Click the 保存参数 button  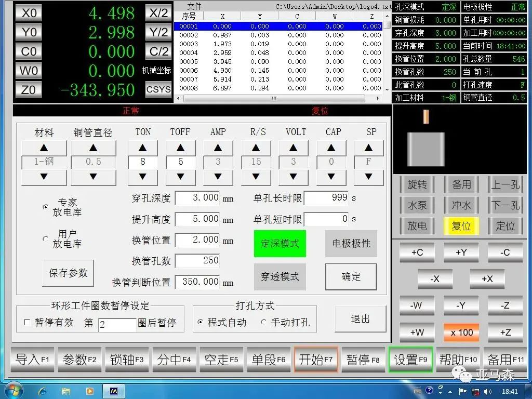tap(68, 273)
